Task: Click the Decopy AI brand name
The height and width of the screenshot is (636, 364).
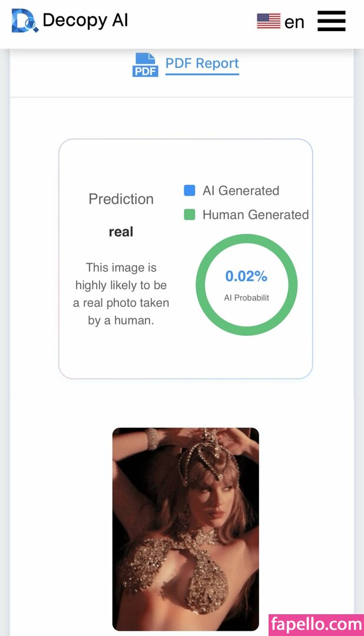Action: point(85,21)
